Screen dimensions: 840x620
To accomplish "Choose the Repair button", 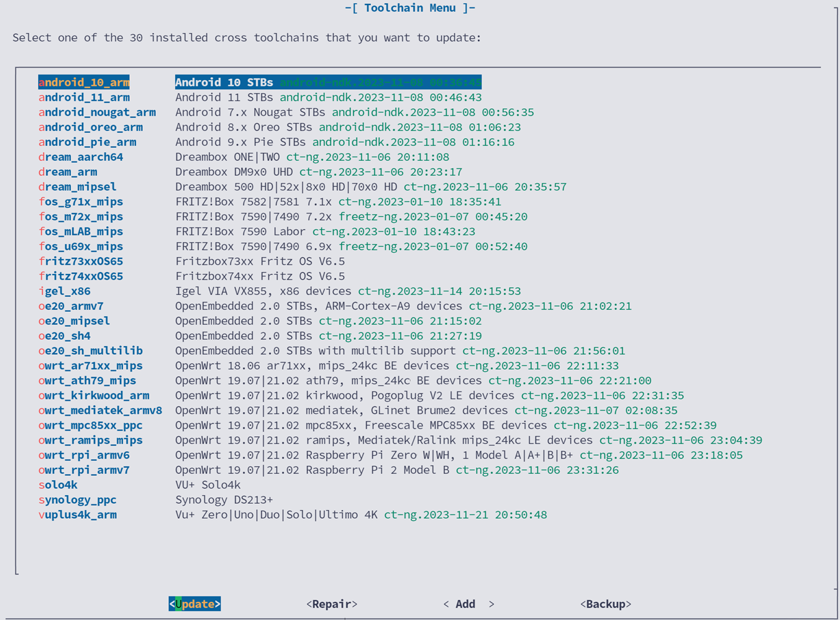I will (332, 604).
